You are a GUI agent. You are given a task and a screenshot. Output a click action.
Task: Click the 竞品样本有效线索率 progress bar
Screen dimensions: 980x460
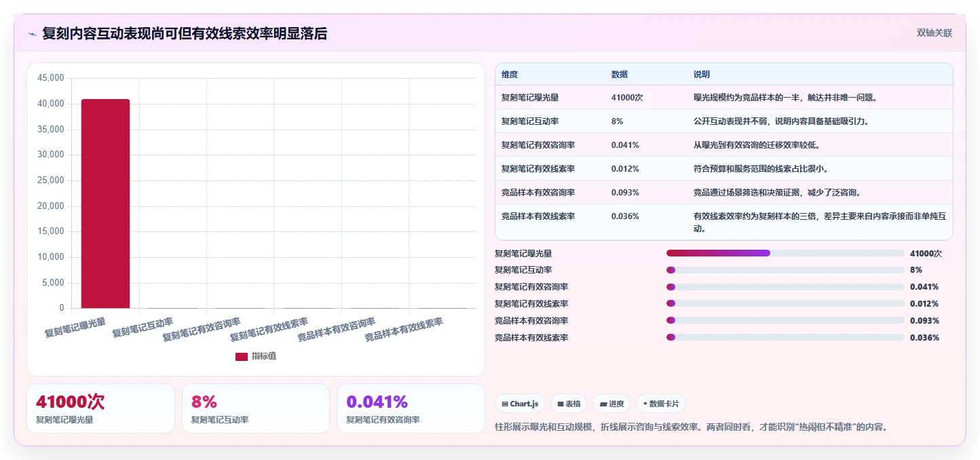[x=785, y=337]
